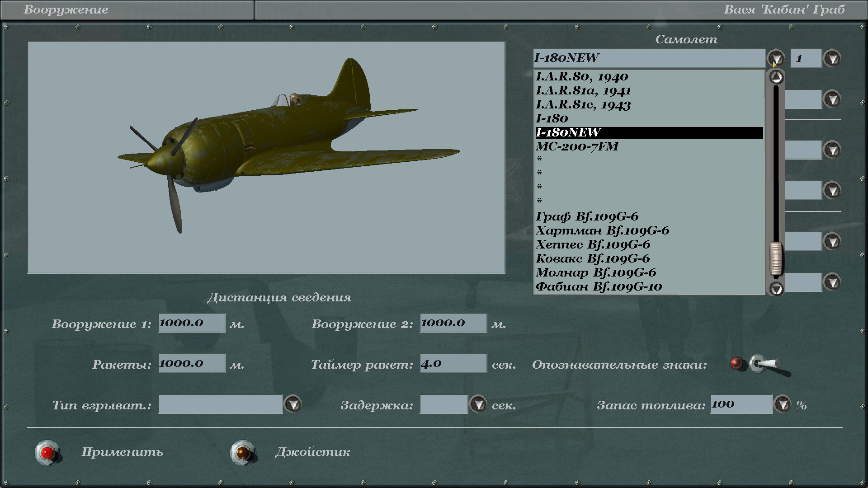868x488 pixels.
Task: Open the Задержка seconds dropdown
Action: point(478,404)
